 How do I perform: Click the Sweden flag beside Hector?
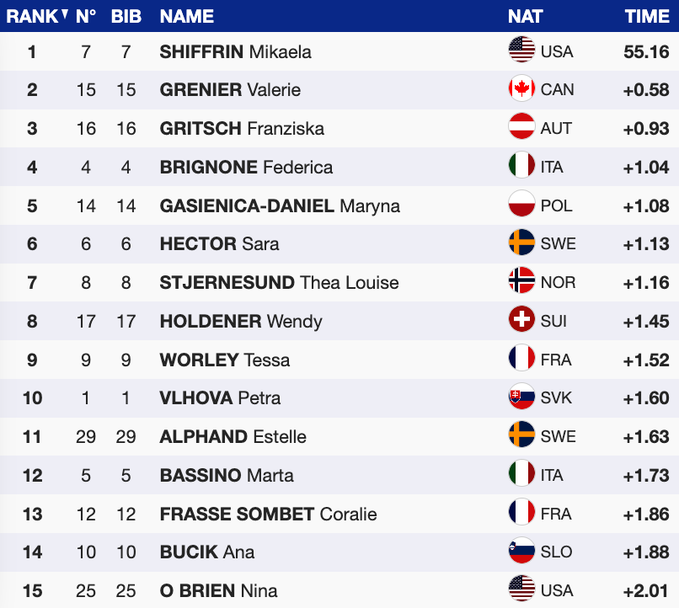click(522, 244)
